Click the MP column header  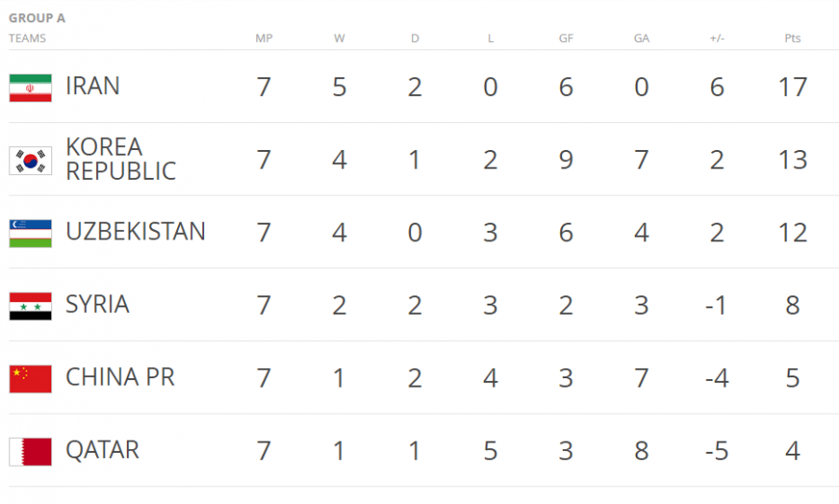click(x=264, y=38)
